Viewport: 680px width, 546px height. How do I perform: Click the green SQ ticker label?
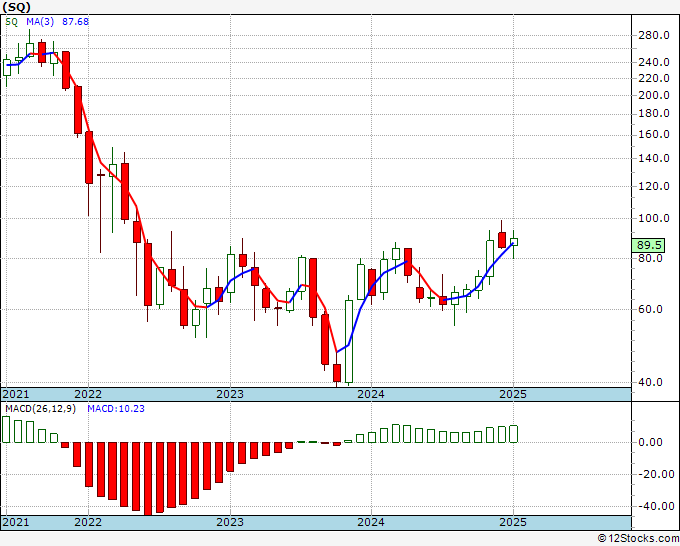[x=12, y=22]
